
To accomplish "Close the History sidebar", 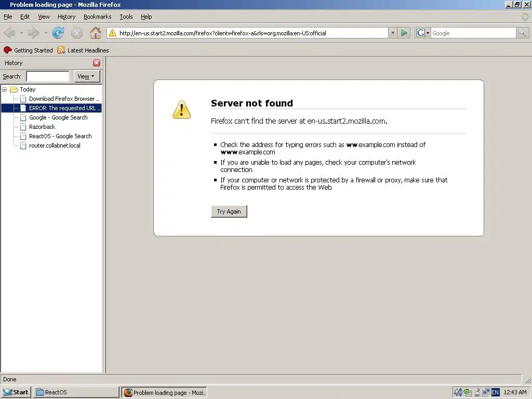I will (x=97, y=63).
